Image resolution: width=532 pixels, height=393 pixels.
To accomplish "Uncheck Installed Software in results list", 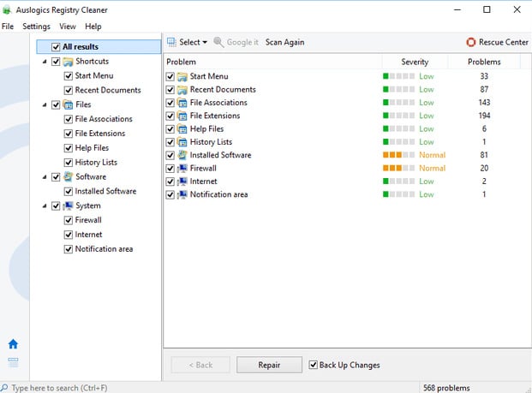I will (170, 155).
